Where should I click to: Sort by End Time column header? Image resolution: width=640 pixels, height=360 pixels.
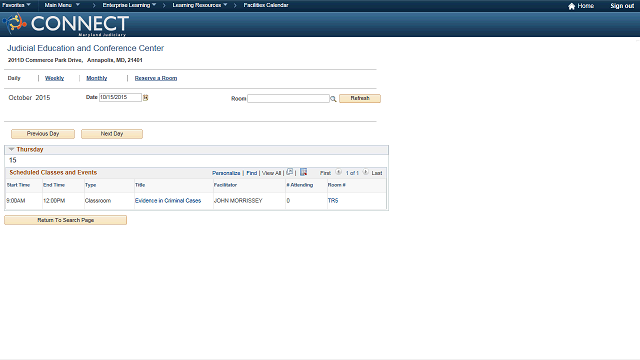54,185
